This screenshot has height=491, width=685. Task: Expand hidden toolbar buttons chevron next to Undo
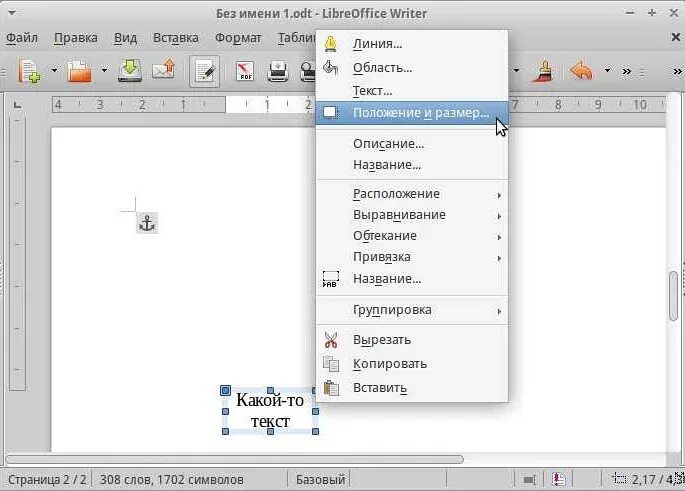pyautogui.click(x=626, y=71)
